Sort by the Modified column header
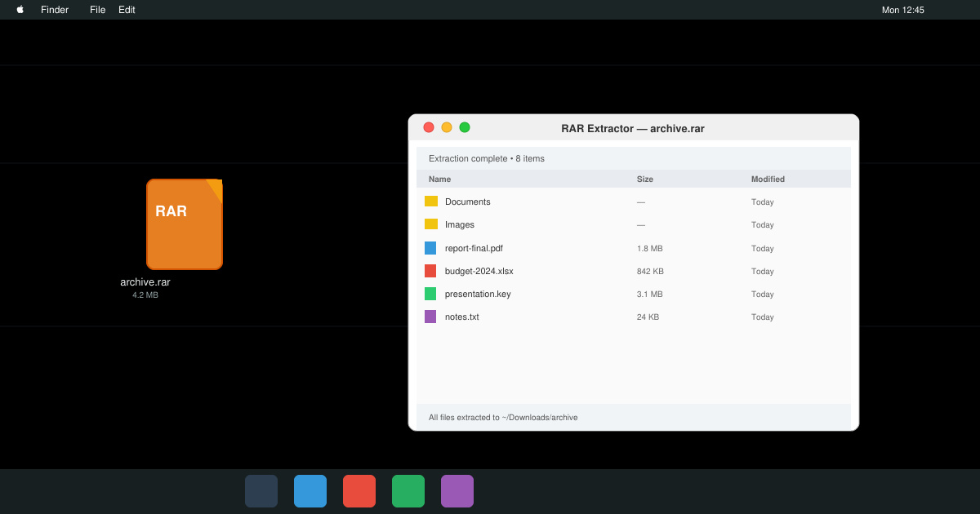The width and height of the screenshot is (980, 514). [768, 179]
